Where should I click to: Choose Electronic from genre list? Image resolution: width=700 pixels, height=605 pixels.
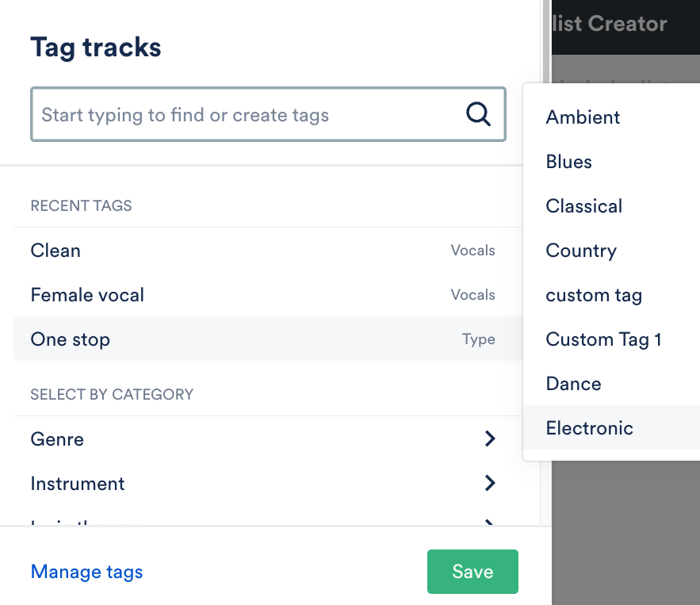tap(589, 428)
